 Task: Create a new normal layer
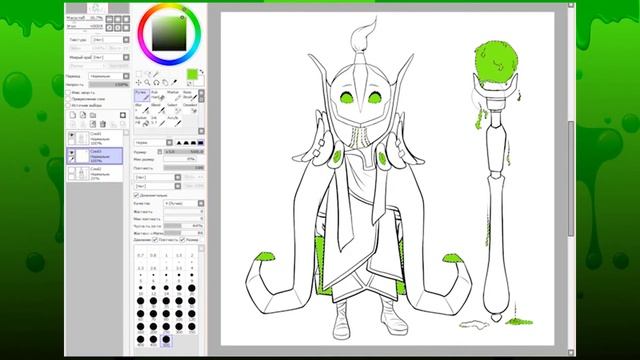coord(73,115)
